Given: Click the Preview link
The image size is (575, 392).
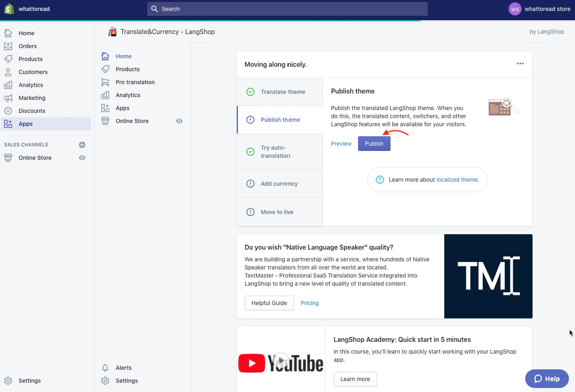Looking at the screenshot, I should click(x=341, y=144).
